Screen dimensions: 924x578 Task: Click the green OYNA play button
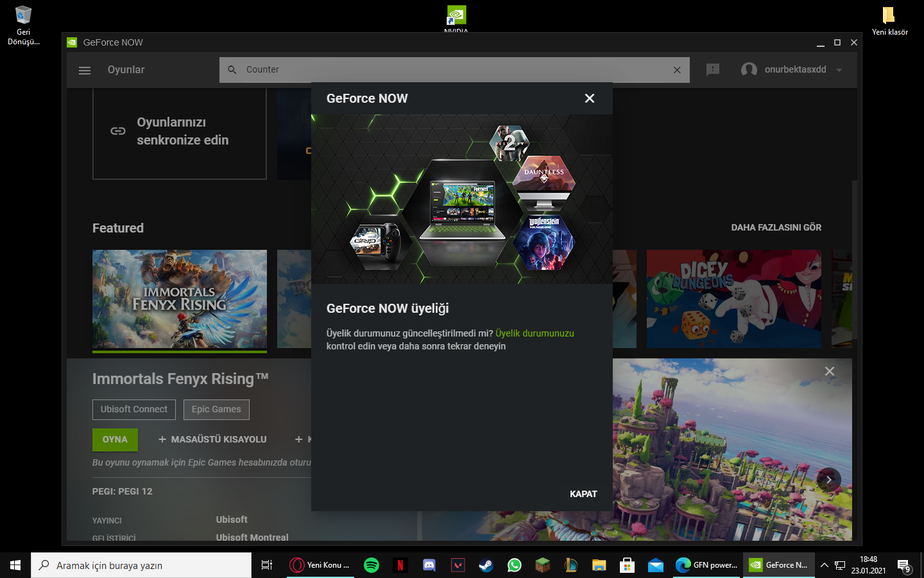pyautogui.click(x=115, y=439)
